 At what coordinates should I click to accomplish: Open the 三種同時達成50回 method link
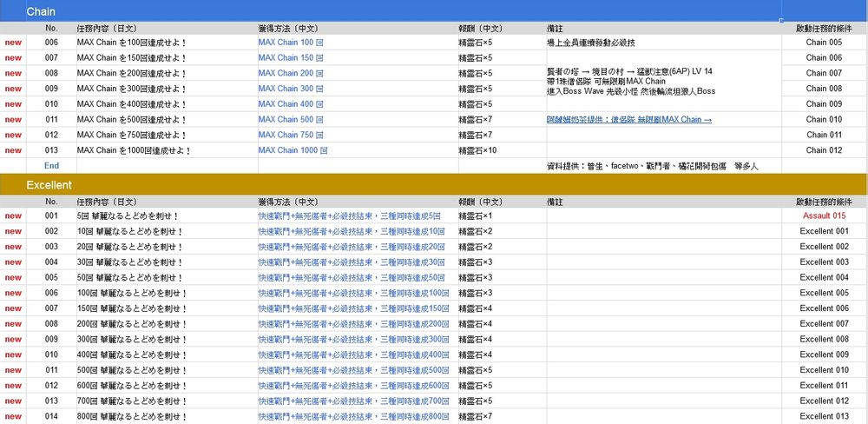click(x=352, y=277)
